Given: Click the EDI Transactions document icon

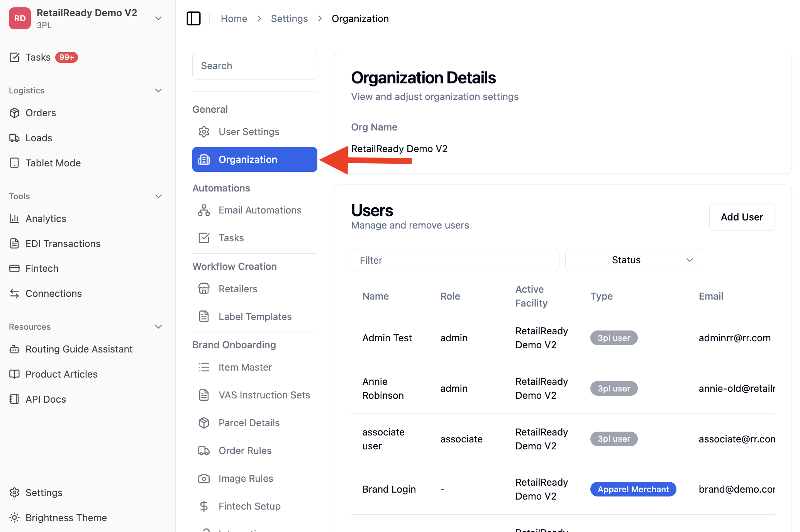Looking at the screenshot, I should pyautogui.click(x=14, y=244).
